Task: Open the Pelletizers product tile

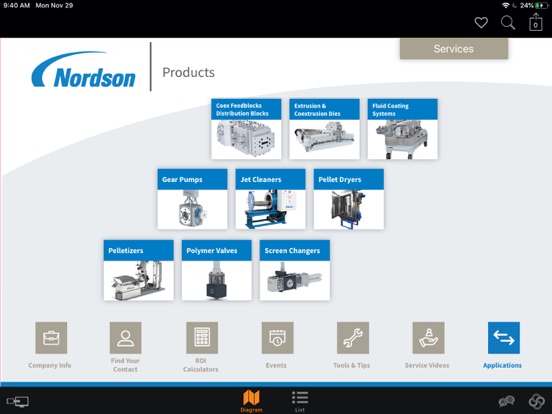Action: coord(139,270)
